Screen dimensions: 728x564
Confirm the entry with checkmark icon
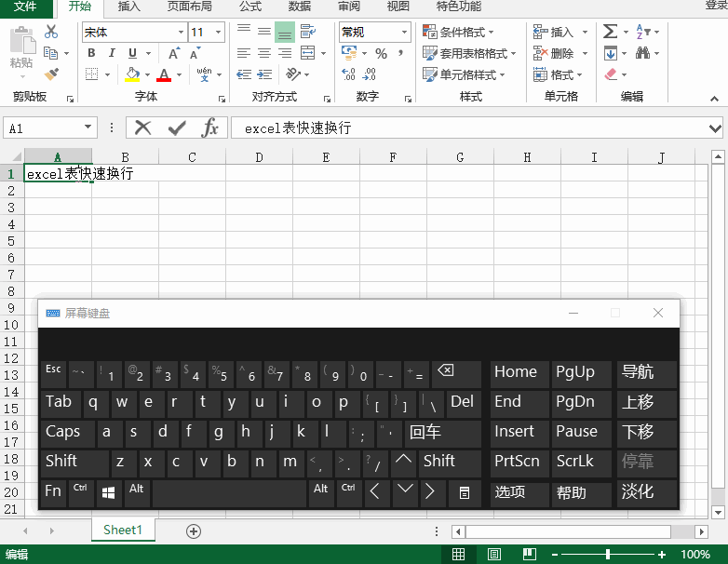coord(177,128)
